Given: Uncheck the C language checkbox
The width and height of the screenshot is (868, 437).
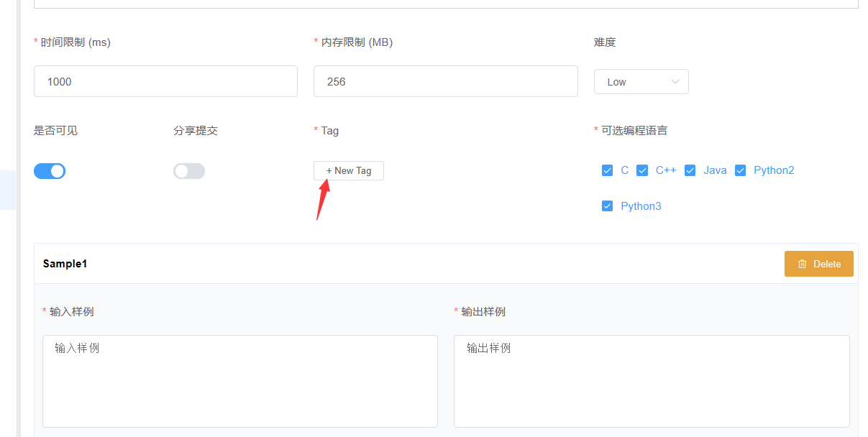Looking at the screenshot, I should click(607, 170).
